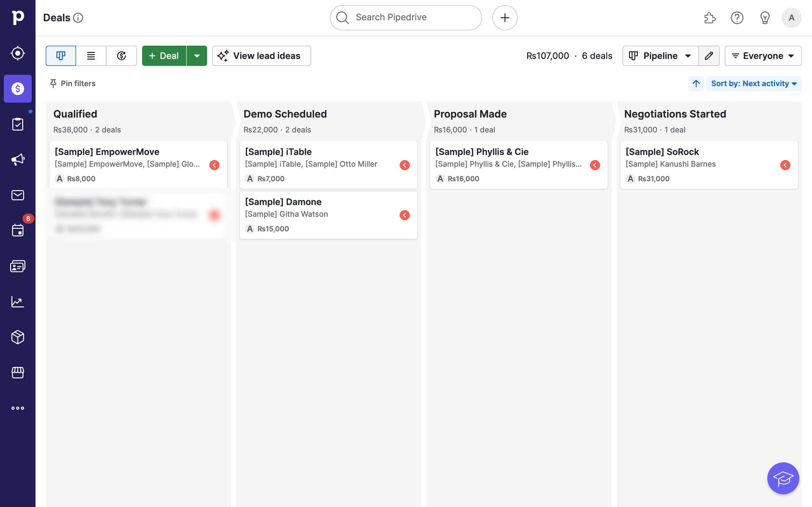Open Campaigns megaphone icon in sidebar
The width and height of the screenshot is (812, 507).
click(x=17, y=160)
